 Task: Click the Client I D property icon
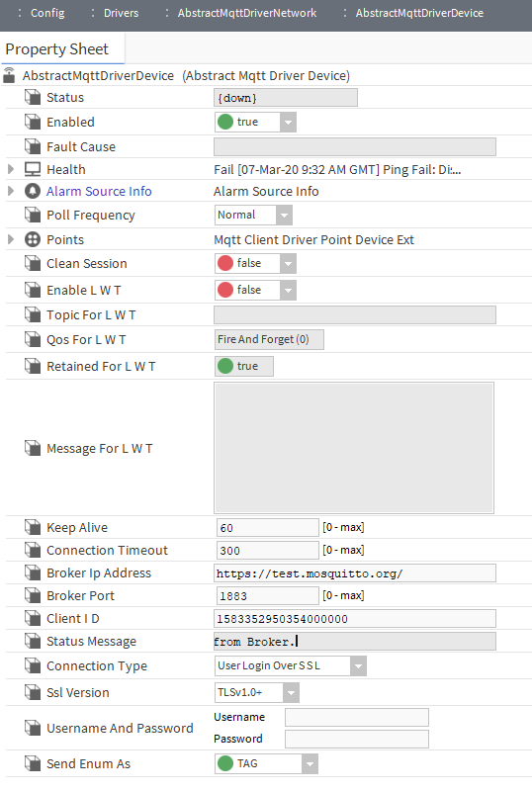(x=33, y=618)
